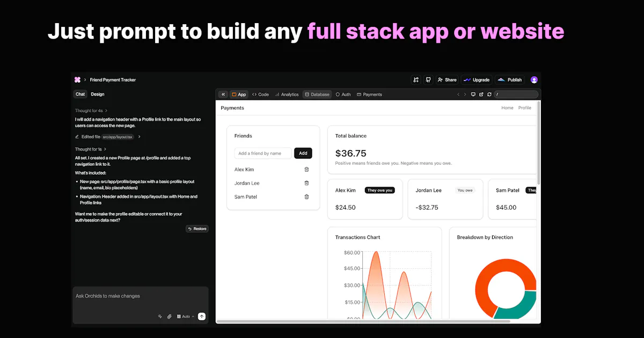Click the Home link in preview header

point(507,108)
